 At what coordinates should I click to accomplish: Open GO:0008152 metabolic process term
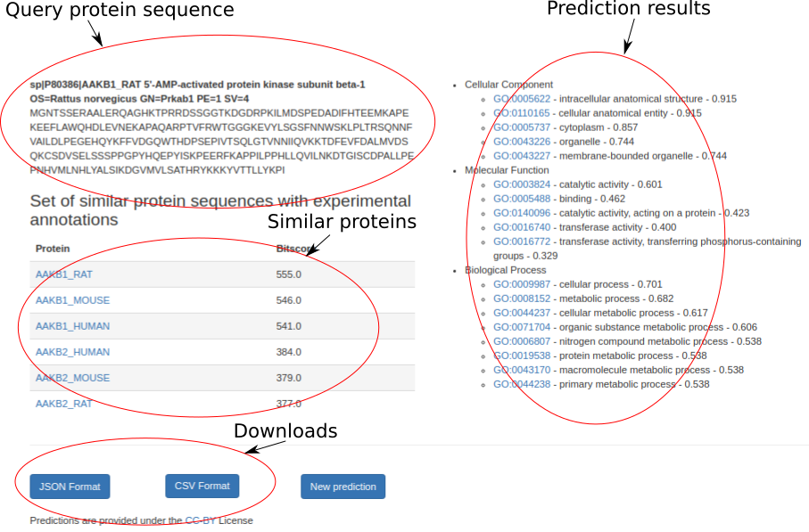pos(522,299)
